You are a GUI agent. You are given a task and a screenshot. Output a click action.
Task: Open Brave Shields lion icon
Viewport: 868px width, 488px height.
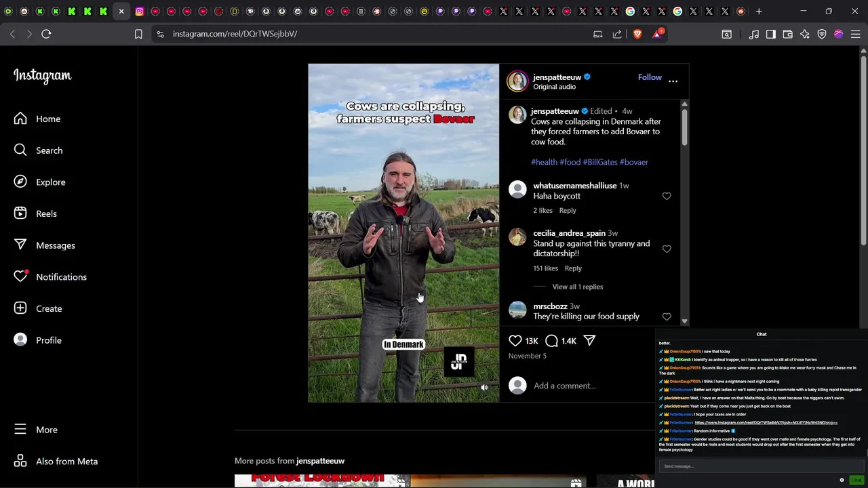click(637, 34)
